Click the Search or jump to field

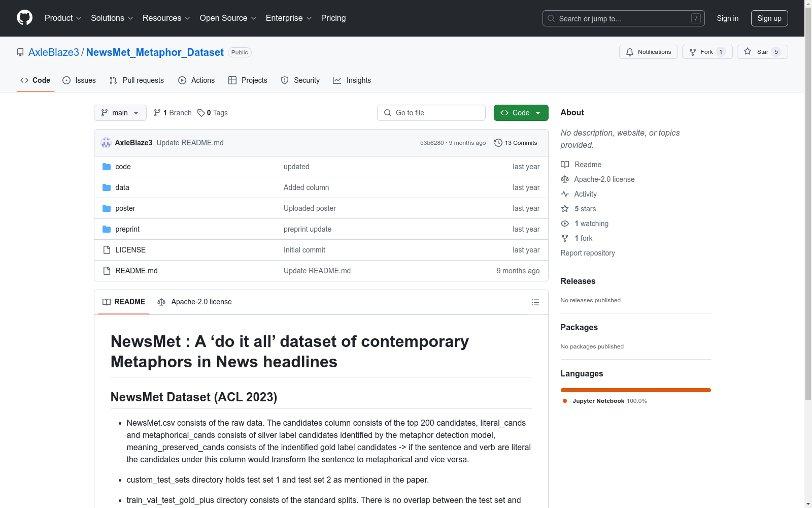pyautogui.click(x=624, y=18)
